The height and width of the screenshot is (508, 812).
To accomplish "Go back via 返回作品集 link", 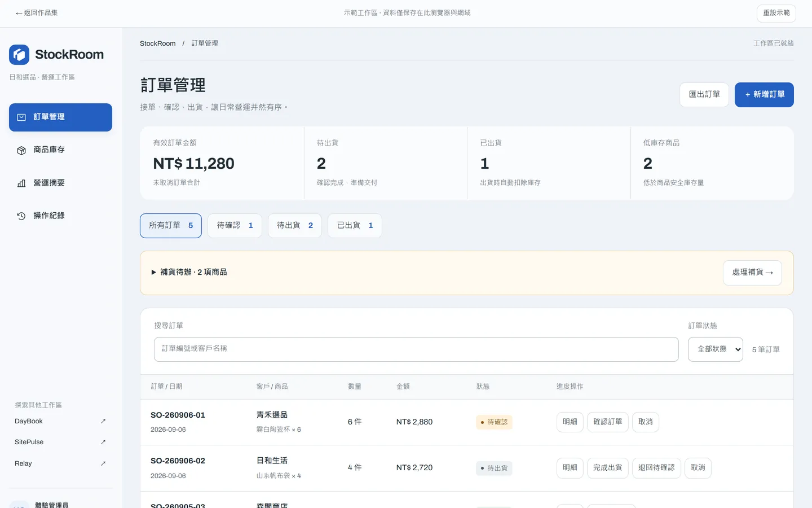I will (x=37, y=13).
